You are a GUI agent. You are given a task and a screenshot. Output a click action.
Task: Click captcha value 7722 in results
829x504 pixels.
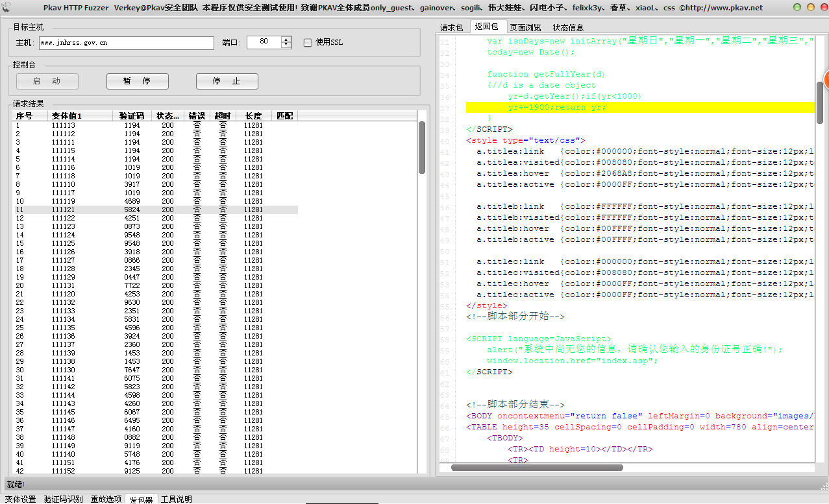point(132,285)
